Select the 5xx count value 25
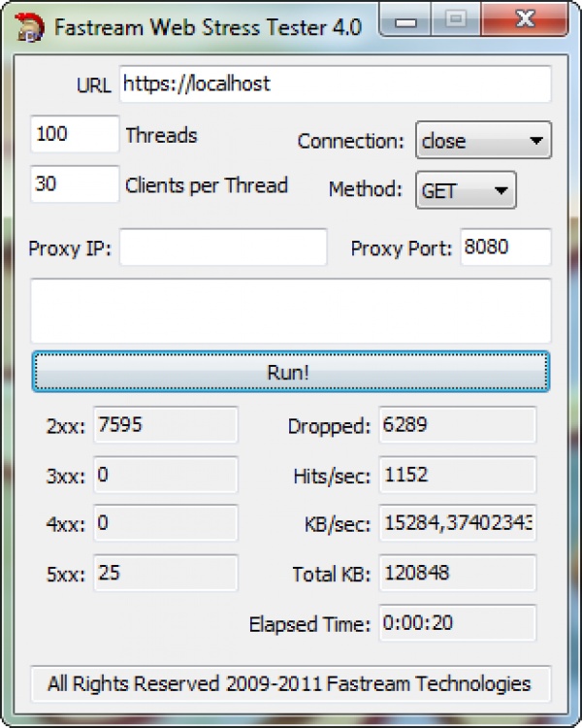The height and width of the screenshot is (728, 582). click(166, 573)
